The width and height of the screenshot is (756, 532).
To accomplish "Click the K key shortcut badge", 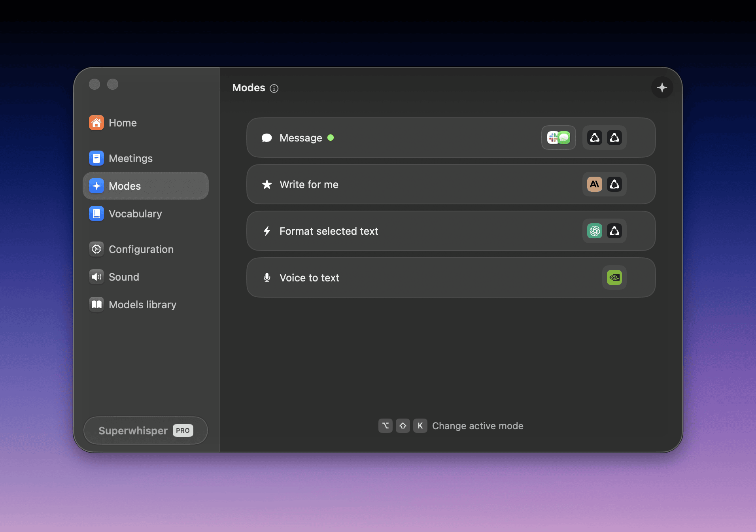I will point(420,426).
